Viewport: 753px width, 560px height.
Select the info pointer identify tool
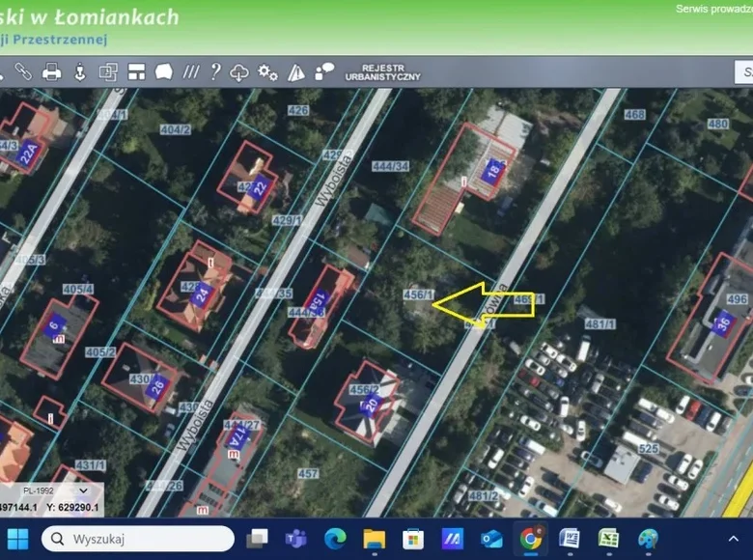80,71
